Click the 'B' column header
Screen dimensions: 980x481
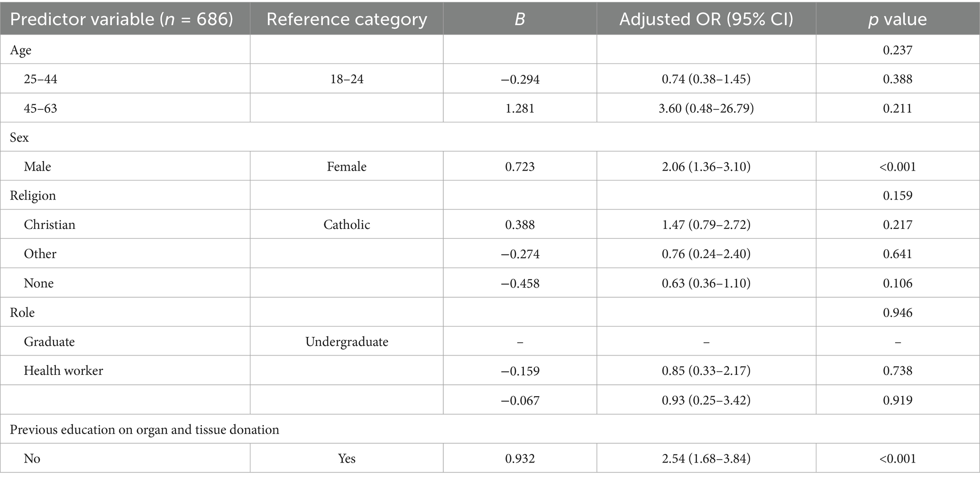[x=520, y=19]
